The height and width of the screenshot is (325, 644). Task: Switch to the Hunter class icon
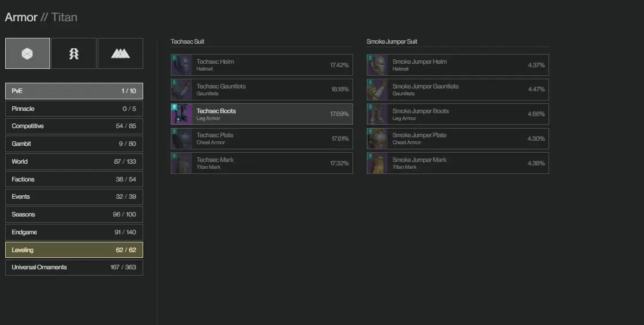pos(74,53)
